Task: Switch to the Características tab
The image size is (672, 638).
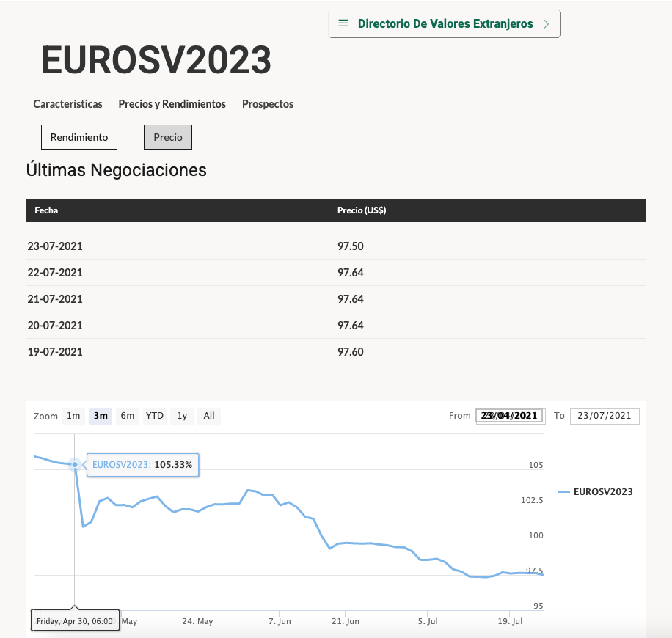Action: [x=67, y=104]
